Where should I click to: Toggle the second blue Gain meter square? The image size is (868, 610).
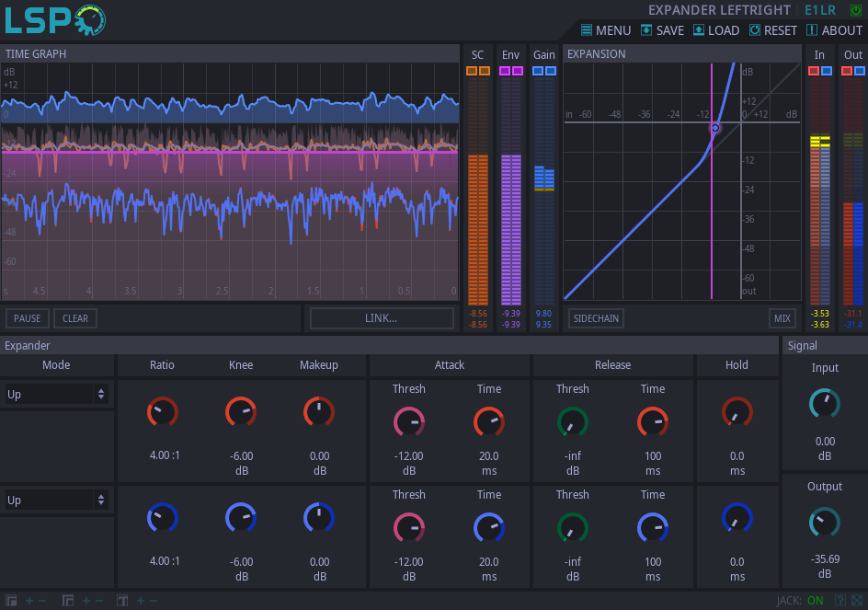pos(551,71)
